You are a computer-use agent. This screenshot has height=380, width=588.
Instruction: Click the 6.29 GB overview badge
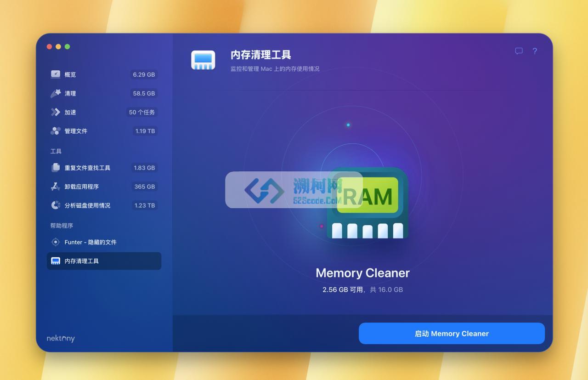point(144,74)
